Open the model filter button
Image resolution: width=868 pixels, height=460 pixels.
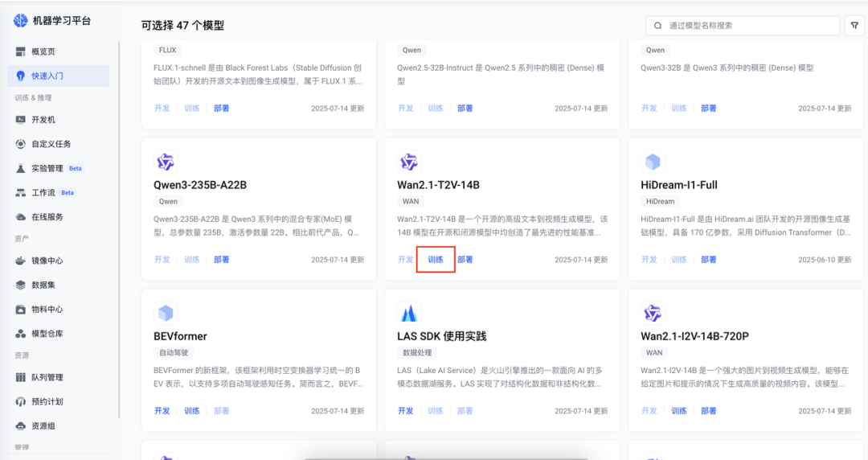pos(854,26)
